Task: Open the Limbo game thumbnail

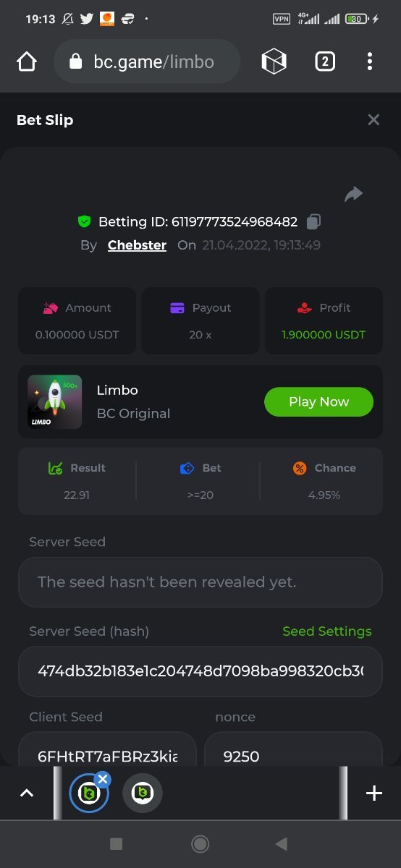Action: (55, 401)
